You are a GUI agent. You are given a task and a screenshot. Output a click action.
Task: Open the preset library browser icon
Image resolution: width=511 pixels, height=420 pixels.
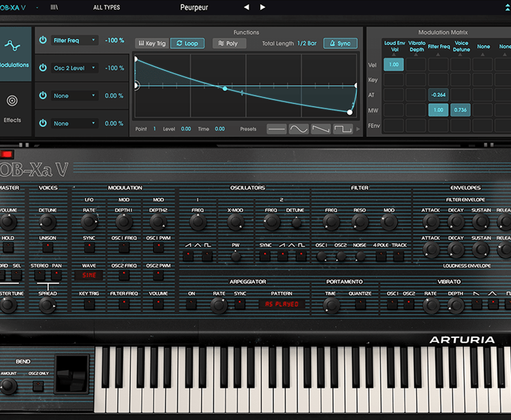(x=55, y=7)
